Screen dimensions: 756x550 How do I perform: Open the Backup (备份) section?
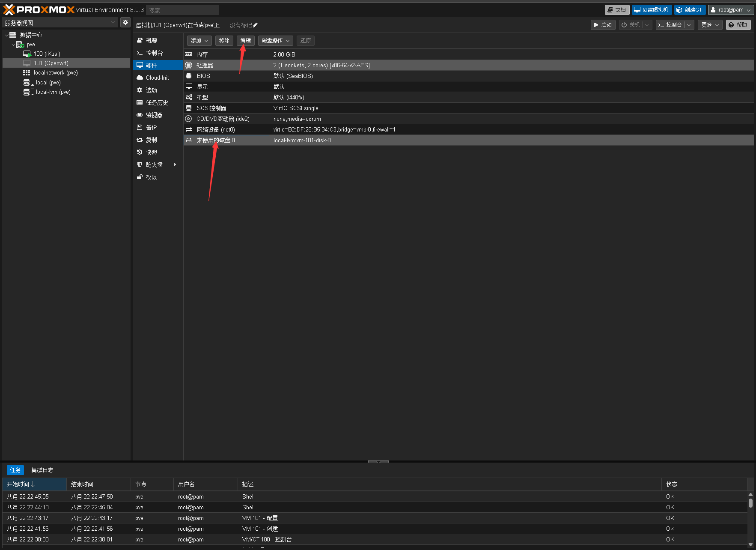tap(151, 127)
